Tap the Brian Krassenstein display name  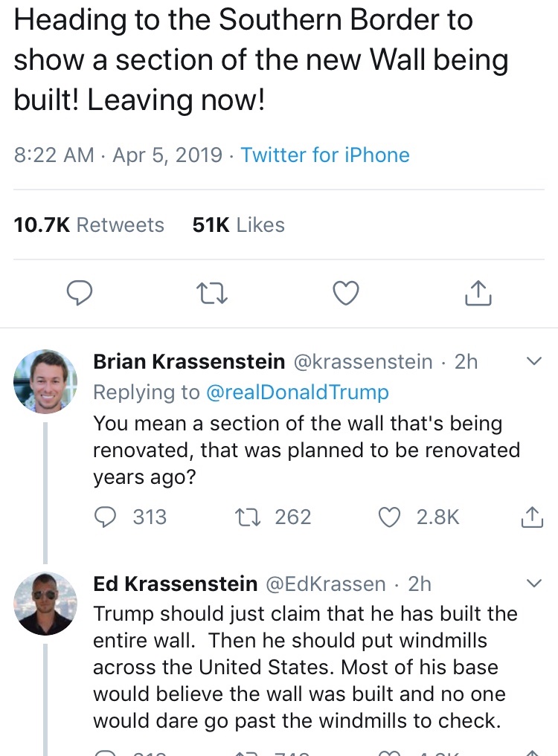tap(189, 362)
